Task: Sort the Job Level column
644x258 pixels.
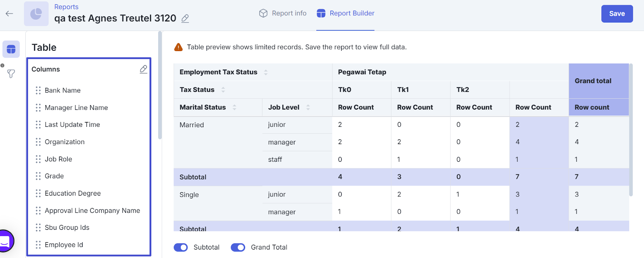Action: pos(308,107)
